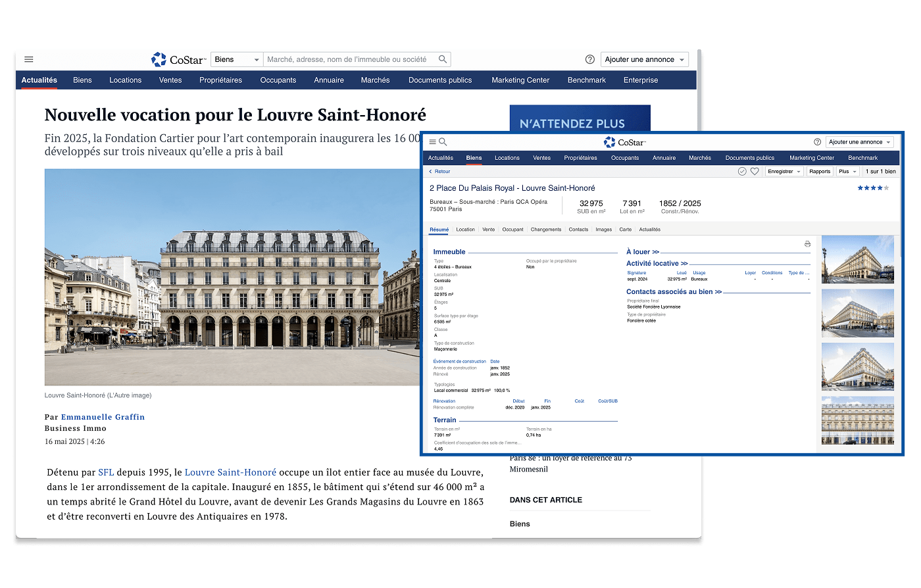This screenshot has width=921, height=588.
Task: Expand the Biens search type dropdown
Action: pos(237,59)
